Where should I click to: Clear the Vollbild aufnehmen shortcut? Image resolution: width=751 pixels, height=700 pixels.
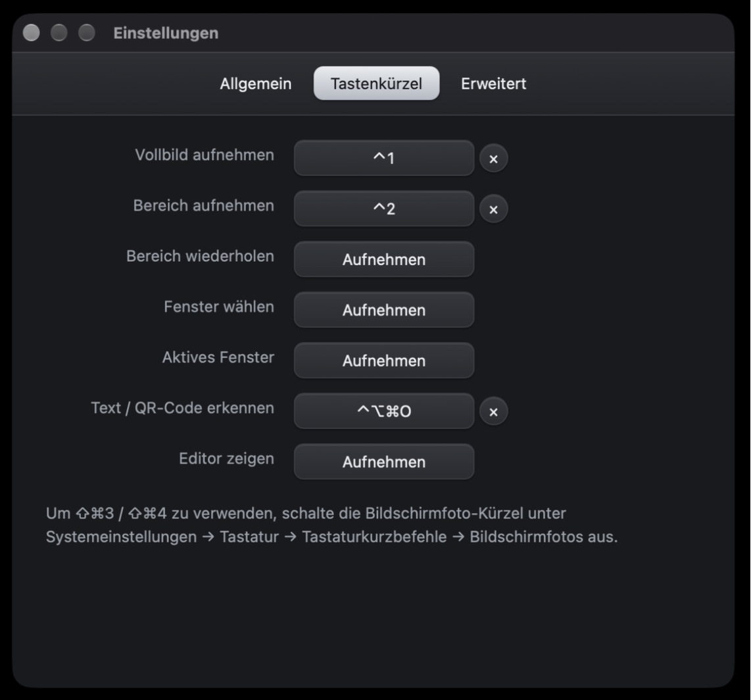tap(493, 159)
